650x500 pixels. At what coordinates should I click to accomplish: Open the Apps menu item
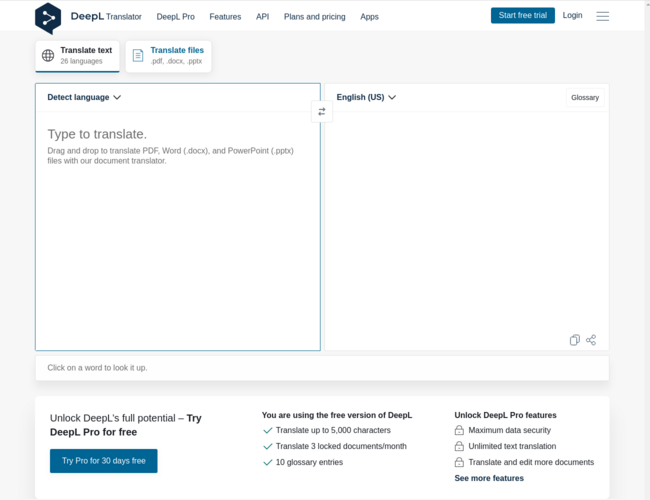pos(369,17)
